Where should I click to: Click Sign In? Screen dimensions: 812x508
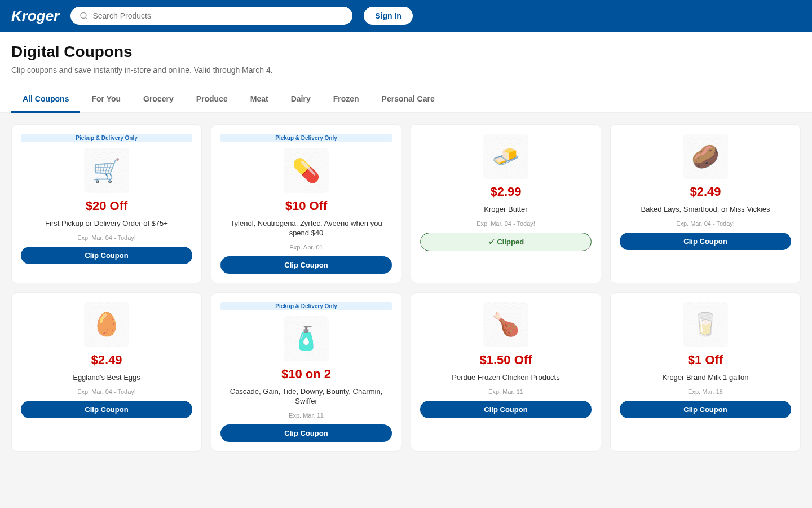click(x=388, y=16)
